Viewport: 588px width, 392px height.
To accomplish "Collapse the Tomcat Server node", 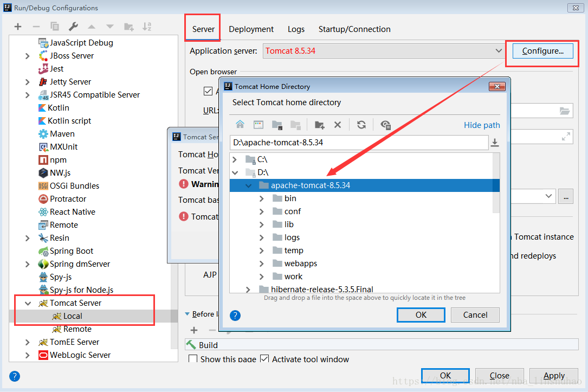I will tap(28, 303).
